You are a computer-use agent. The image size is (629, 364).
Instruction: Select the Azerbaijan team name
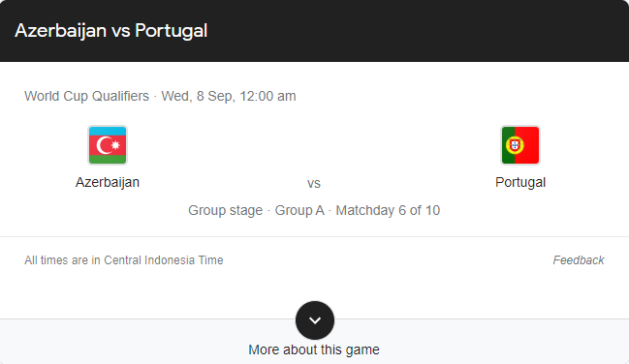point(108,182)
